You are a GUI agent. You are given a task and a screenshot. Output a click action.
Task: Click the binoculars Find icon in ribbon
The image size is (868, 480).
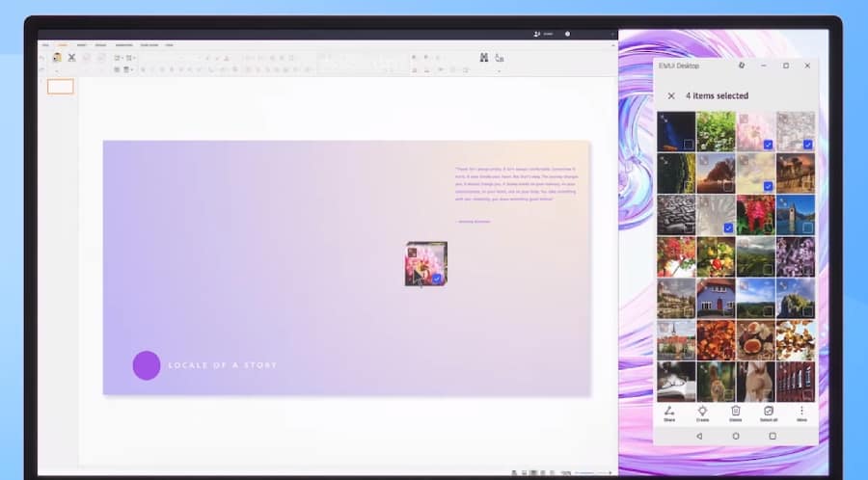[484, 58]
